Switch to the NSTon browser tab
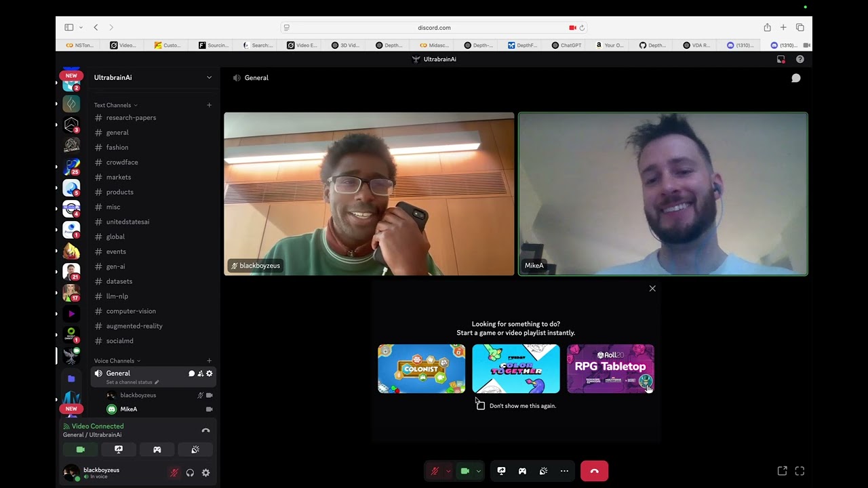868x488 pixels. pyautogui.click(x=80, y=45)
